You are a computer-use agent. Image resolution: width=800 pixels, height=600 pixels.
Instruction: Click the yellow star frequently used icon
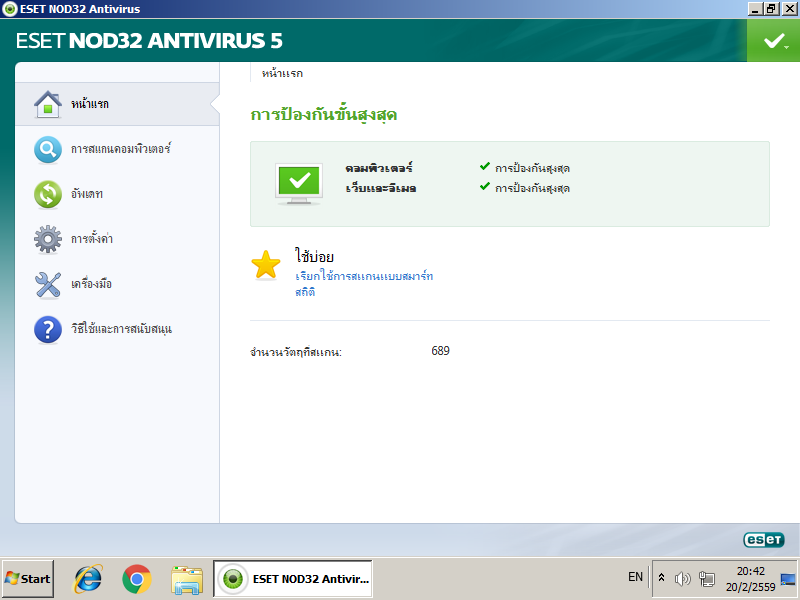click(266, 265)
